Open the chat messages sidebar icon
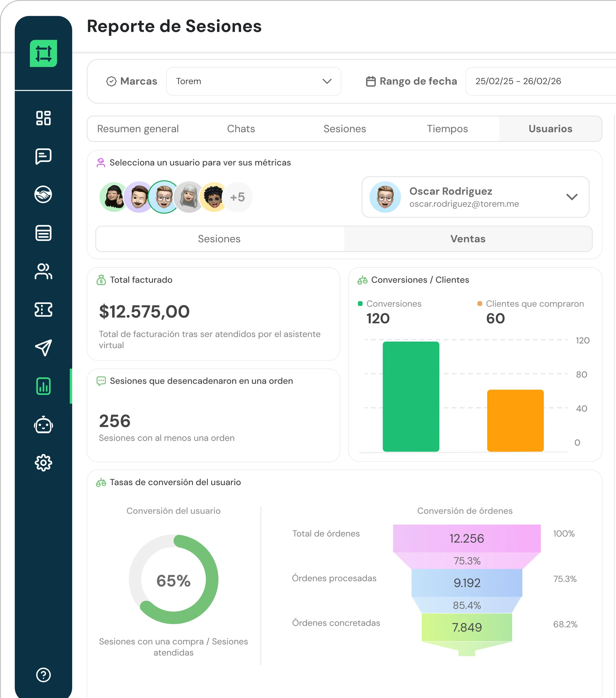The height and width of the screenshot is (698, 616). [x=43, y=157]
